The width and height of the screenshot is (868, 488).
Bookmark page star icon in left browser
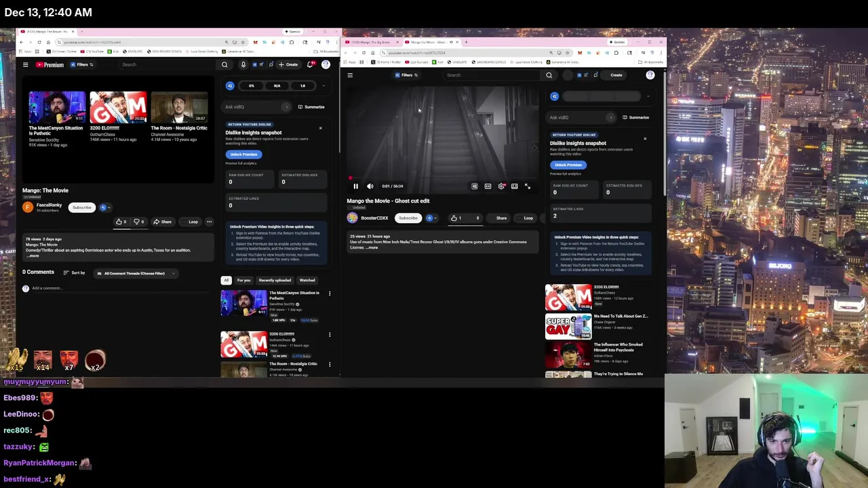point(243,42)
